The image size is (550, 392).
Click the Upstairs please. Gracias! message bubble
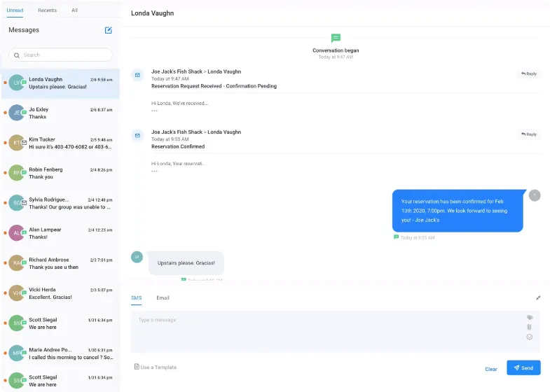tap(186, 263)
